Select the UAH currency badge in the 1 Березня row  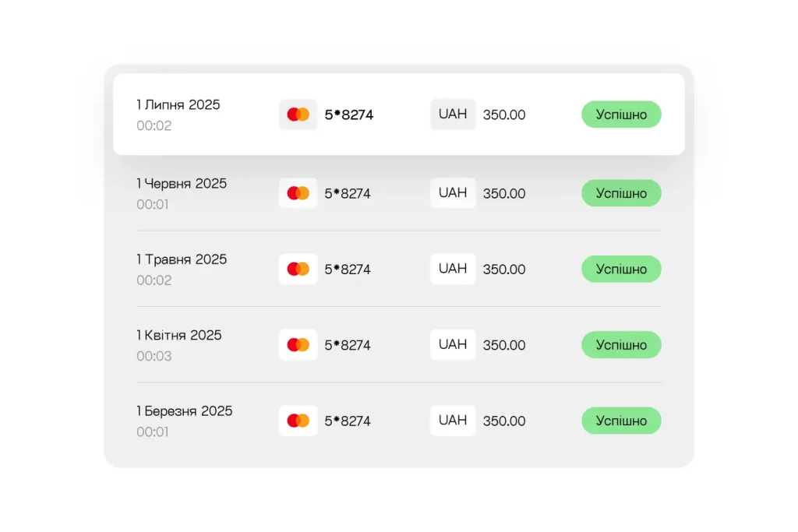click(x=453, y=421)
